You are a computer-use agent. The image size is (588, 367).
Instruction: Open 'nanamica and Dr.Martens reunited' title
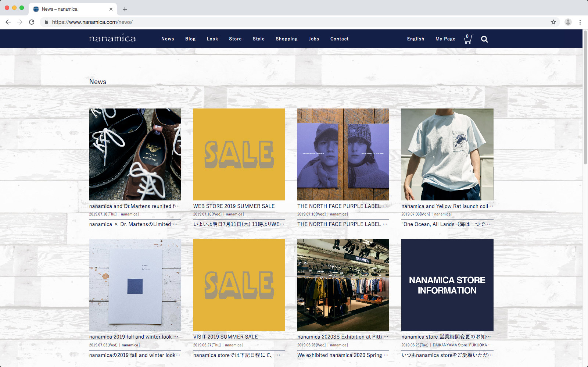point(135,206)
